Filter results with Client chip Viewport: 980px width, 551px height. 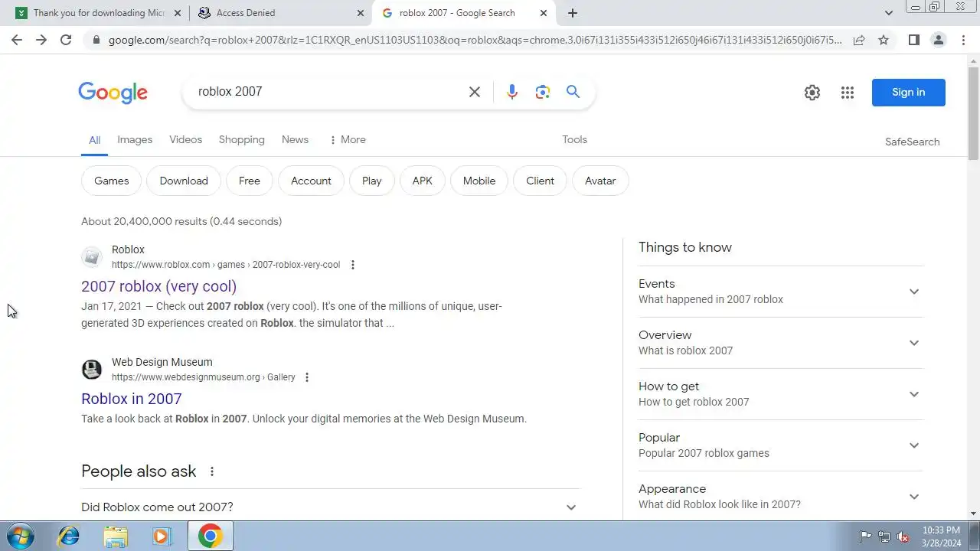pos(540,181)
